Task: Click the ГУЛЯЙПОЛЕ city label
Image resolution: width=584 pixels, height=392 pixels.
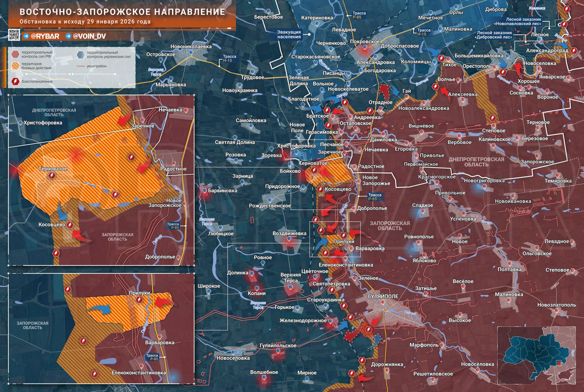Action: click(x=383, y=296)
